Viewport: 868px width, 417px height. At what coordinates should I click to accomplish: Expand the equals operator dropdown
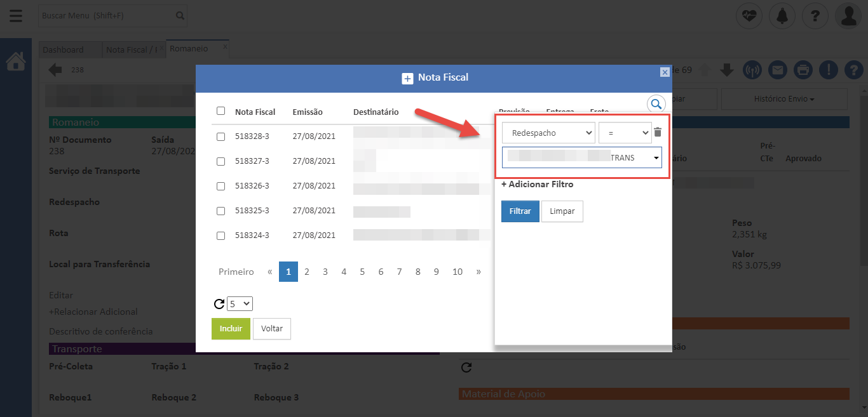(625, 133)
